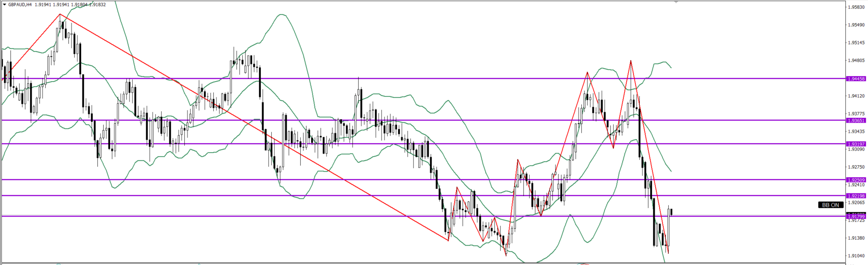868x265 pixels.
Task: Open the dropdown arrow beside GBPAUD,H4
Action: (x=5, y=5)
